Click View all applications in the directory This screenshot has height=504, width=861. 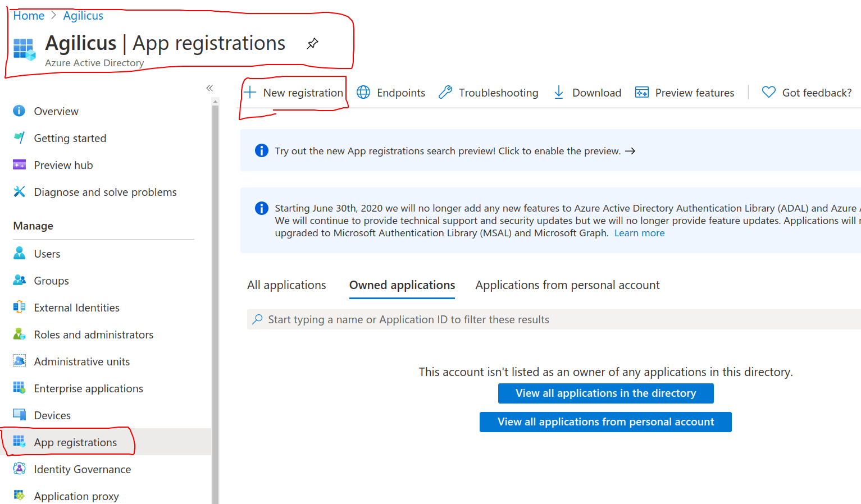tap(605, 393)
